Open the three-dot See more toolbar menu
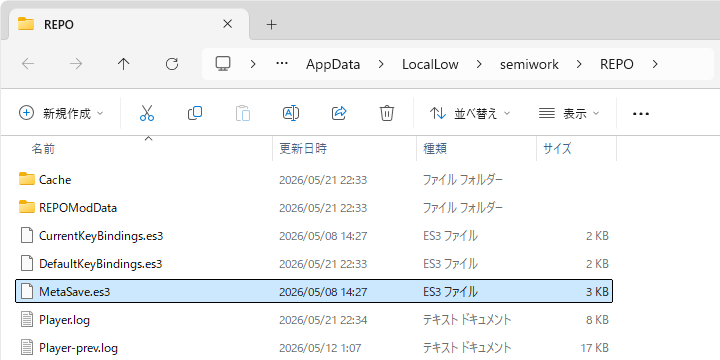The width and height of the screenshot is (720, 360). 641,113
